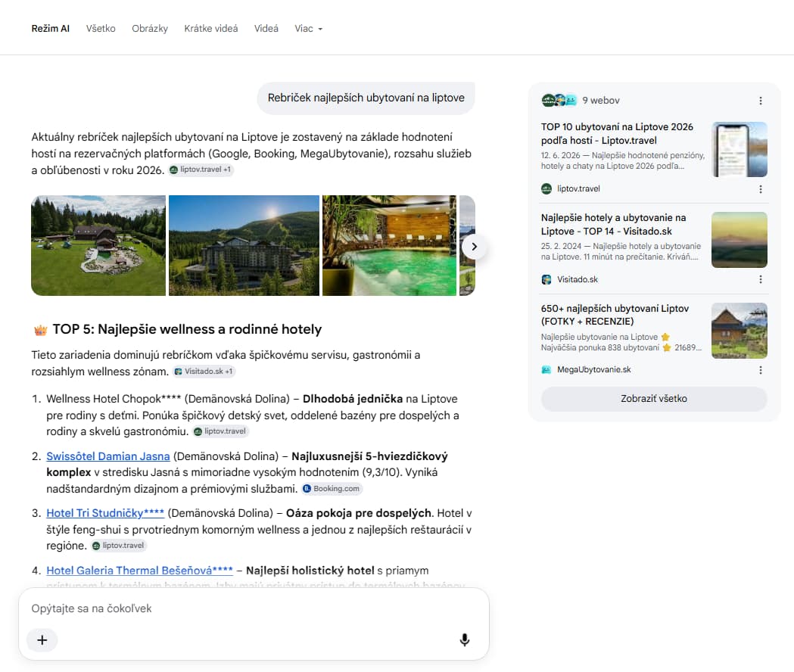794x672 pixels.
Task: Switch to the Režim AI tab
Action: coord(50,28)
